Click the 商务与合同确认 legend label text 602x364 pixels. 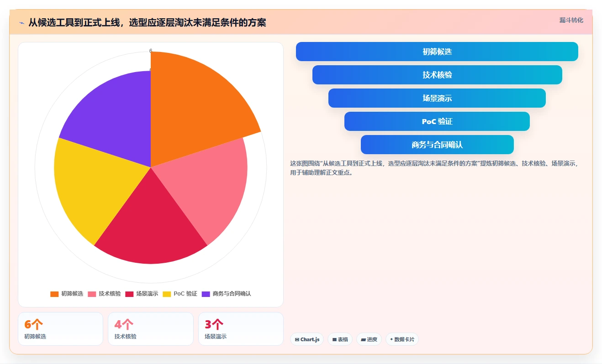click(x=232, y=294)
